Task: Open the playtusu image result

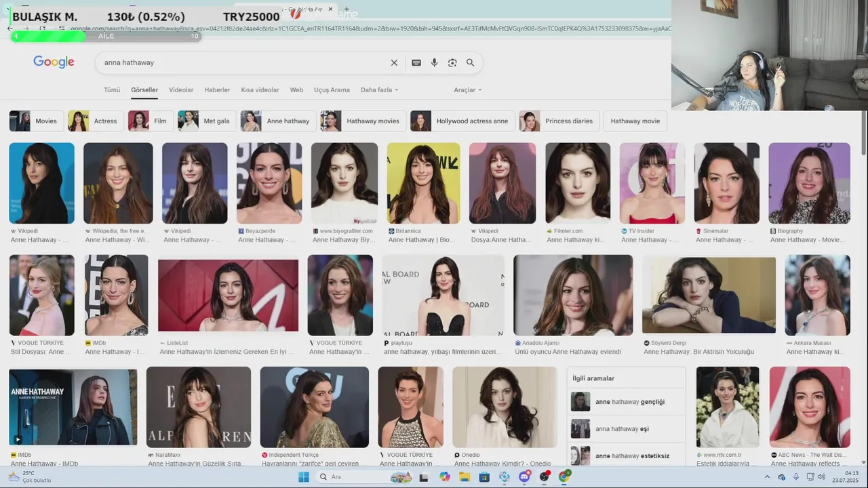Action: point(443,295)
